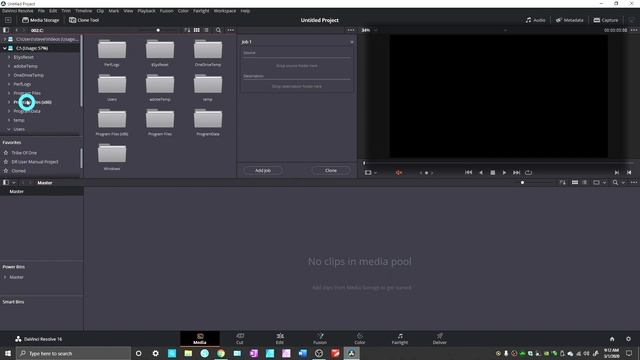Click media storage search magnifier

point(218,30)
